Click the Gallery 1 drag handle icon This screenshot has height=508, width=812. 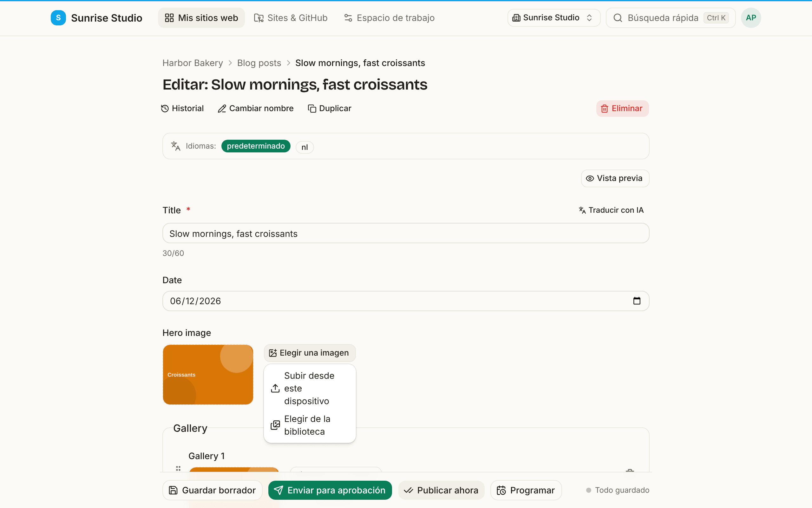point(178,468)
